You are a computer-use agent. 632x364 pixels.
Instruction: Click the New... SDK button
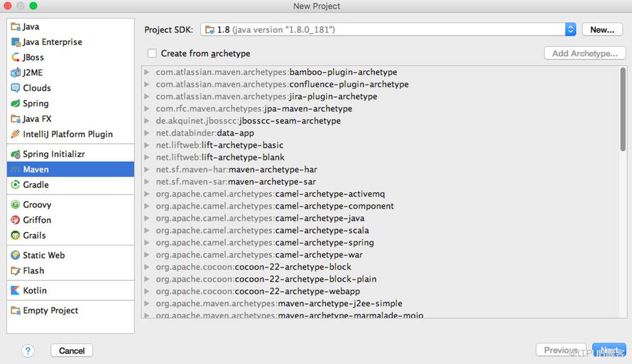click(x=602, y=29)
